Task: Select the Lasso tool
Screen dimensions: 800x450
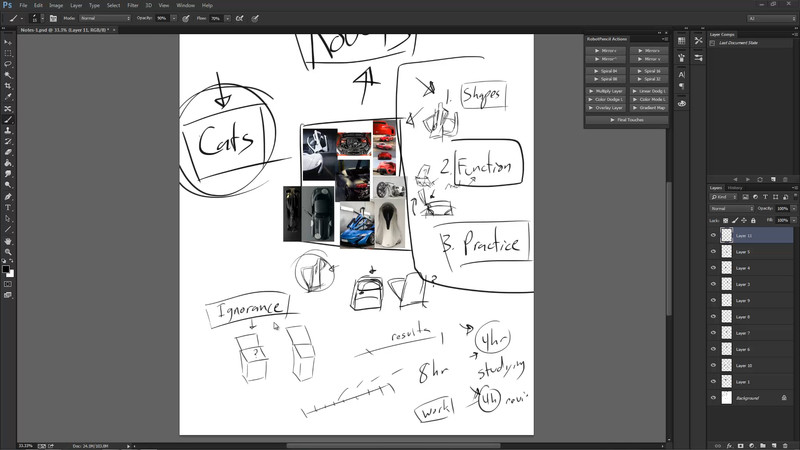Action: point(8,64)
